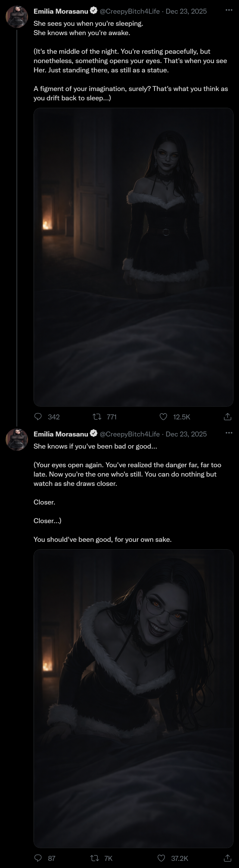Retweet the second tweet with 7K reposts

[x=95, y=858]
